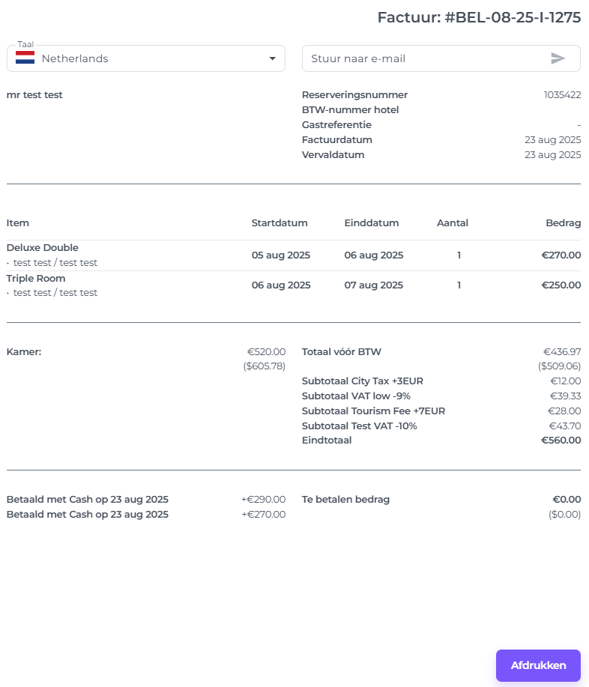Click reservation number 1035422
The width and height of the screenshot is (589, 687).
point(562,95)
